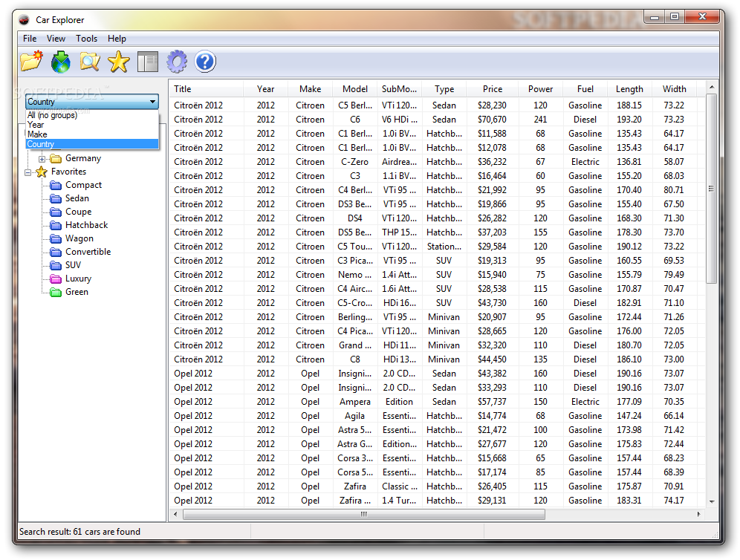The image size is (740, 560).
Task: Select the Citroën C8 Minivan row
Action: click(437, 359)
